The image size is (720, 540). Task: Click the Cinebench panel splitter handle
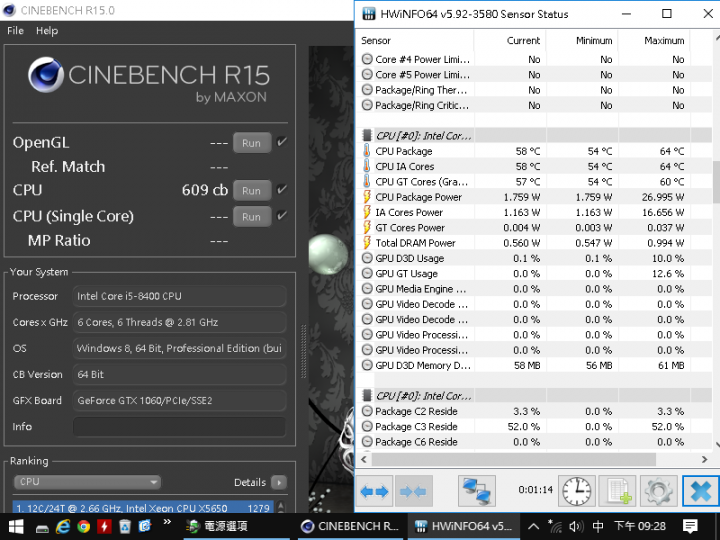point(303,351)
